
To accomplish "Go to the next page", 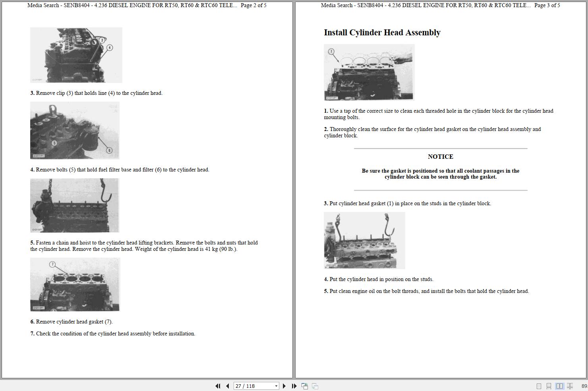I will [x=284, y=386].
